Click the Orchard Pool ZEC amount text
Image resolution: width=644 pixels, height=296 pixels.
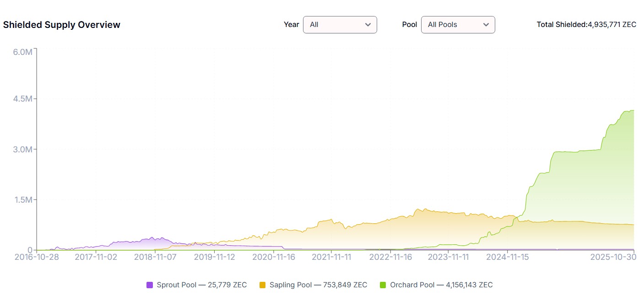[x=469, y=285]
